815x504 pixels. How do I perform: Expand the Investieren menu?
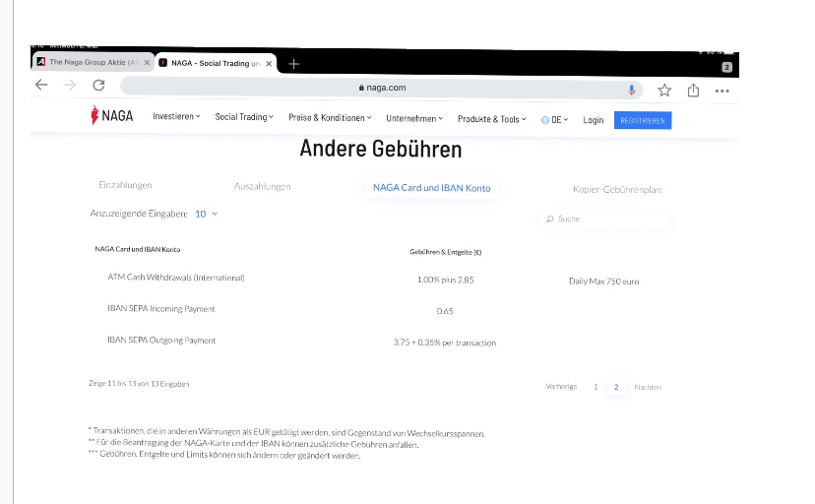(x=175, y=117)
